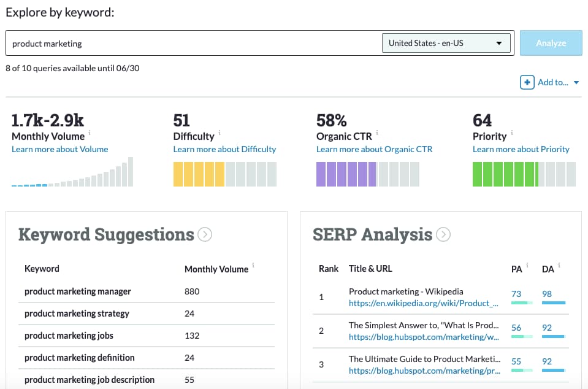
Task: Click info icon next to Monthly Volume metric
Action: pos(90,133)
